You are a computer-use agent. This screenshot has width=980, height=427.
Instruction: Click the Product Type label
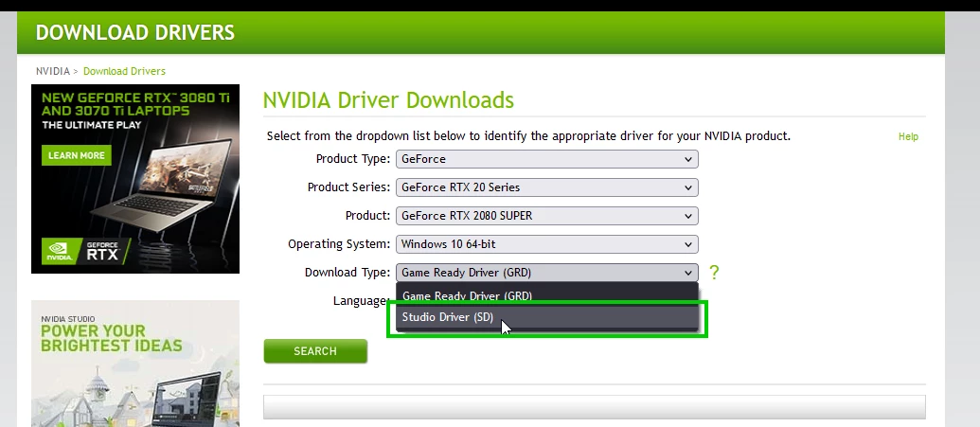(x=353, y=159)
